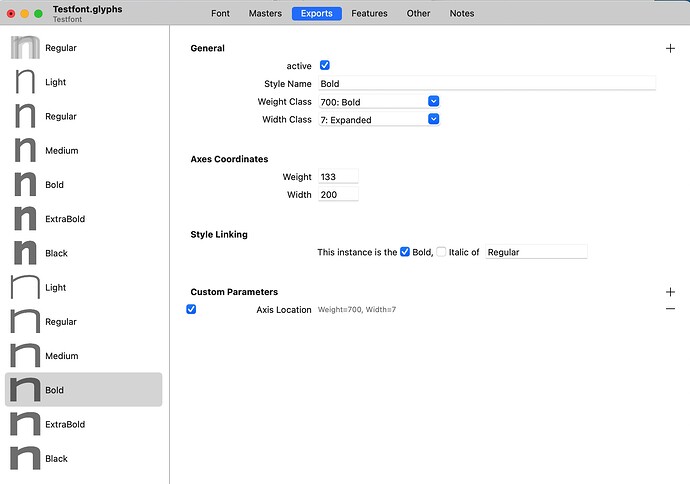Select the condensed Regular instance

click(84, 116)
